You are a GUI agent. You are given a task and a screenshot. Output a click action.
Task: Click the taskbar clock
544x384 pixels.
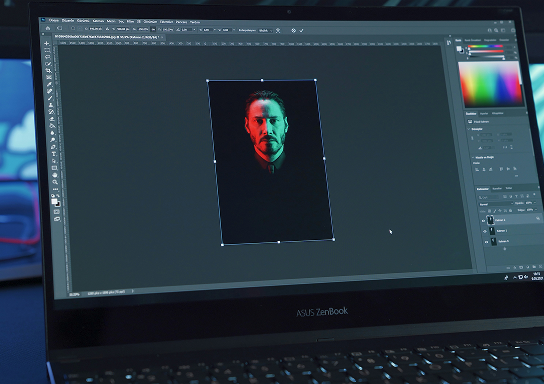537,276
